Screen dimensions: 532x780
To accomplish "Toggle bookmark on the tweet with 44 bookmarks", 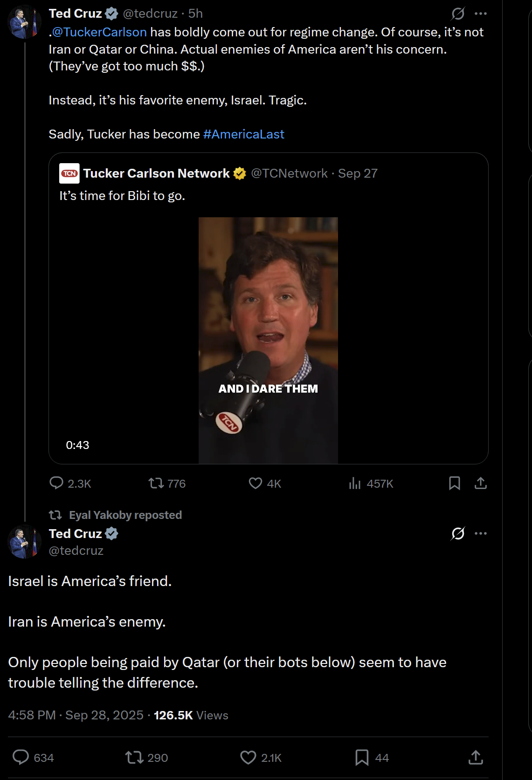I will click(362, 758).
